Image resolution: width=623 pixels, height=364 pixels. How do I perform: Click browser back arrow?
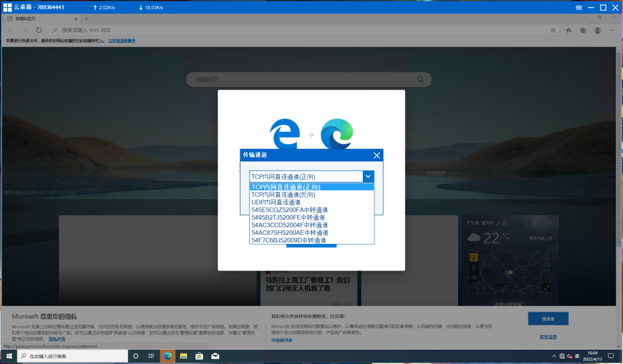[11, 30]
